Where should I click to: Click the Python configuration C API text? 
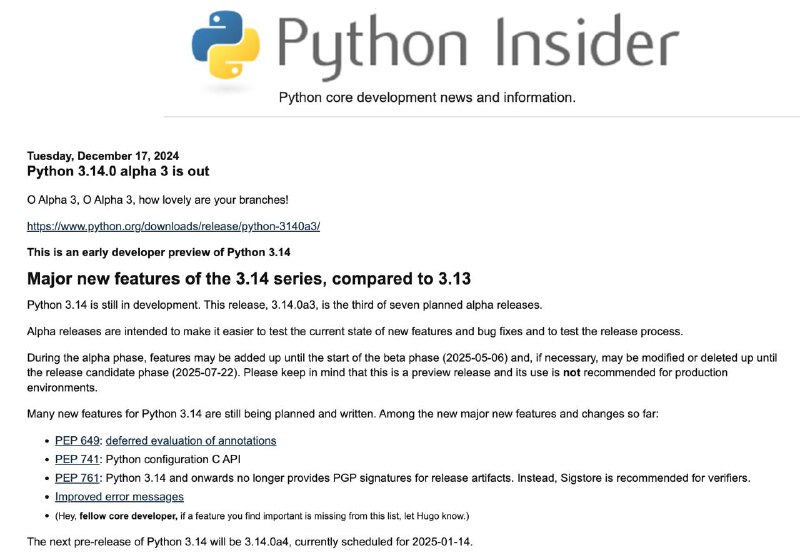click(x=173, y=460)
